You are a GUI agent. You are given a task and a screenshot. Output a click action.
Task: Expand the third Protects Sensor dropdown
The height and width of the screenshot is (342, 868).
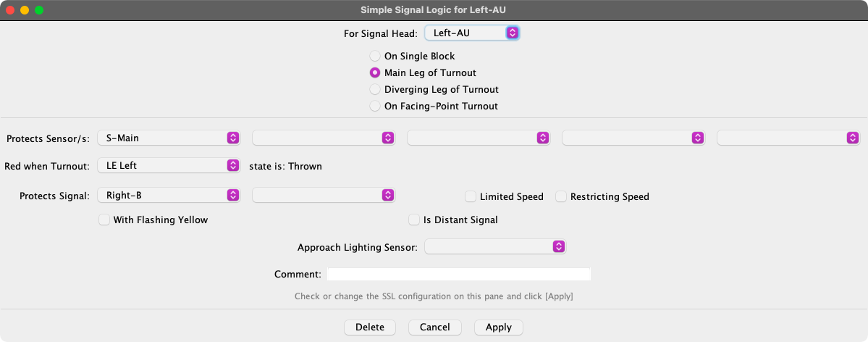479,138
